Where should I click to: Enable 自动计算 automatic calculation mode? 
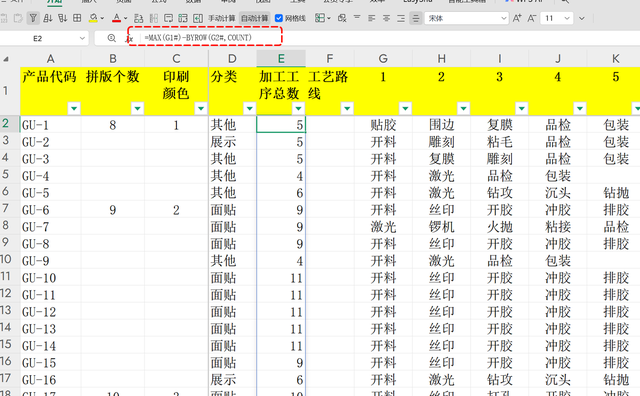(x=254, y=18)
